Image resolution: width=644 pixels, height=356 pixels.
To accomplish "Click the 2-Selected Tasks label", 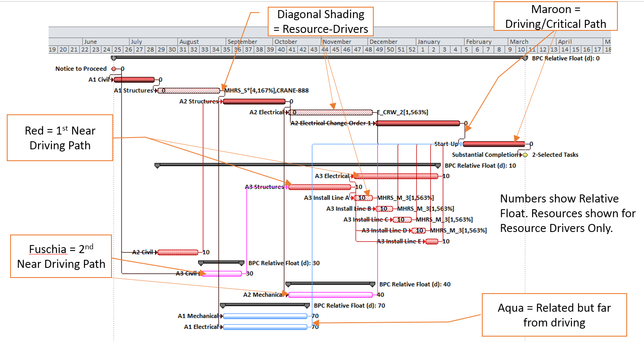I will 555,155.
